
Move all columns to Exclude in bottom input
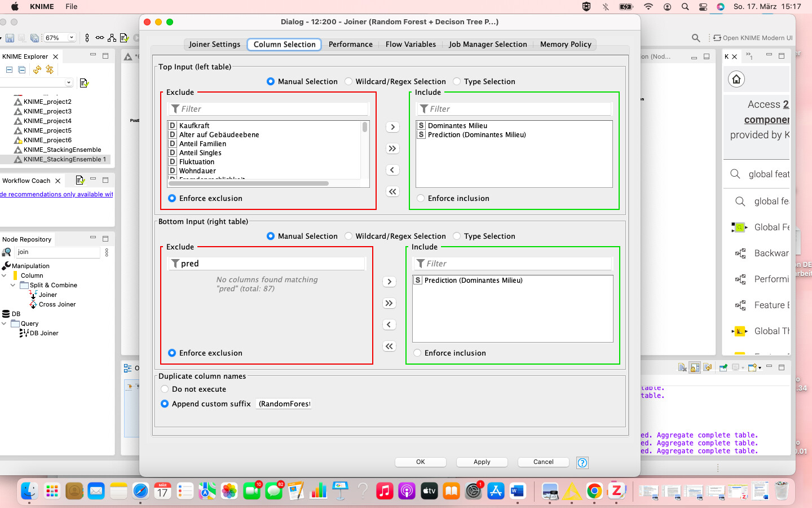[389, 346]
